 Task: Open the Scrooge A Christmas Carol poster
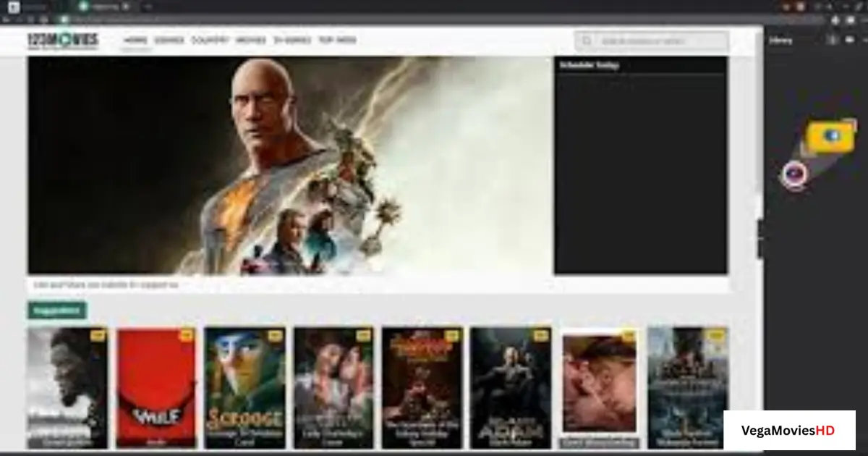point(244,384)
